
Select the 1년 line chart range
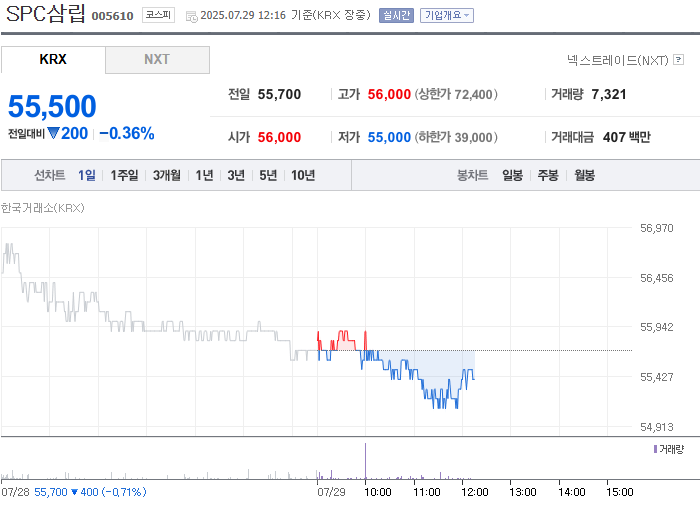click(x=204, y=175)
